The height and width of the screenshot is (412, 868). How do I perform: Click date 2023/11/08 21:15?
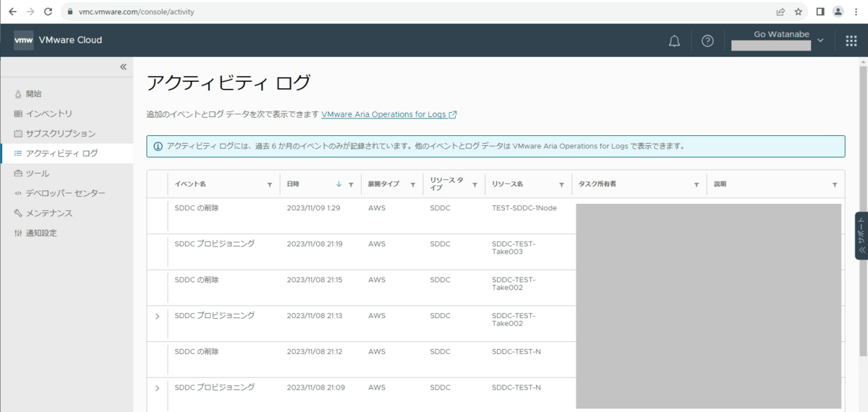[315, 280]
